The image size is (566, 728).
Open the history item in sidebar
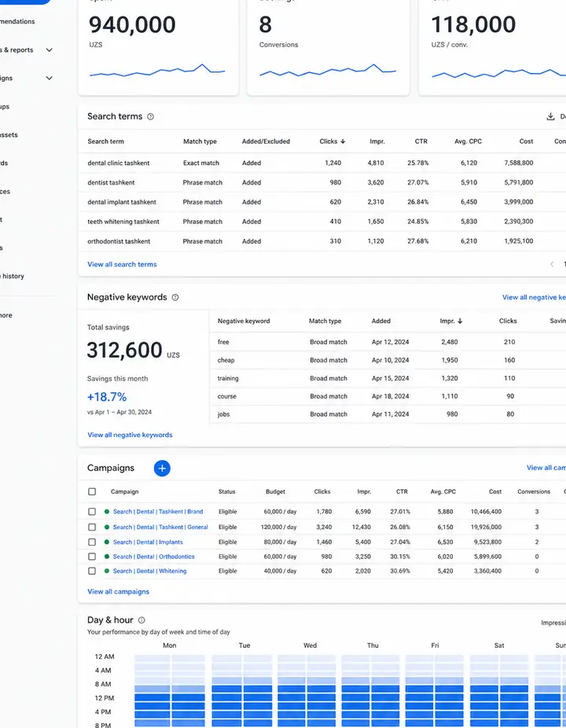(12, 276)
